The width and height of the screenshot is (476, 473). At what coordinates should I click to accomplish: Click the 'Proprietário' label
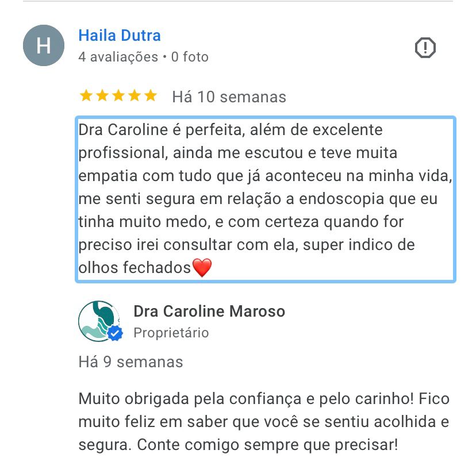click(171, 333)
